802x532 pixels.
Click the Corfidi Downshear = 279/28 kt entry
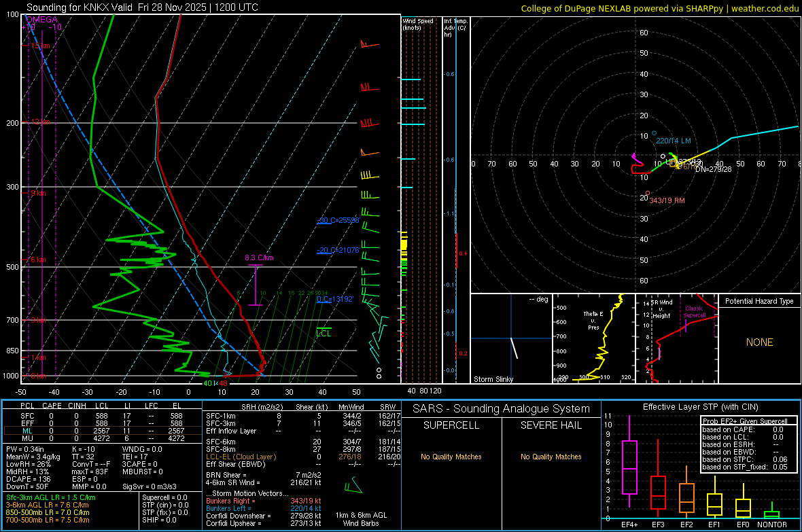point(264,516)
